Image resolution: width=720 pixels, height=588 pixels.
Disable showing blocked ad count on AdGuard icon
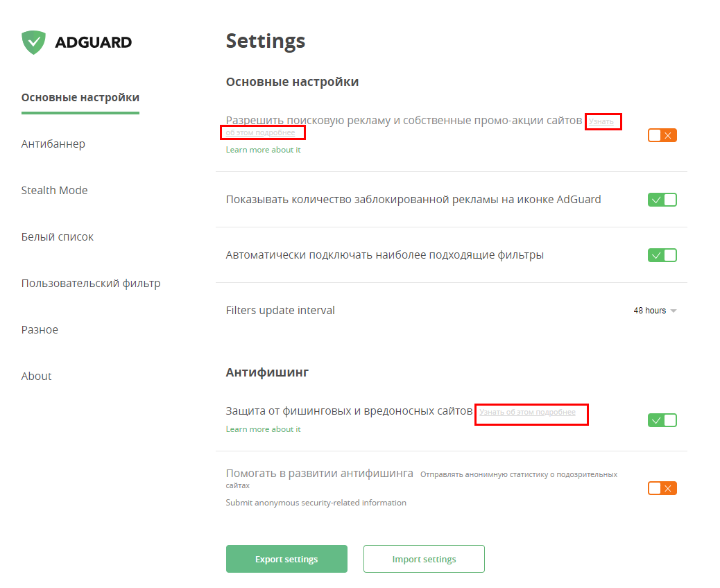click(662, 199)
